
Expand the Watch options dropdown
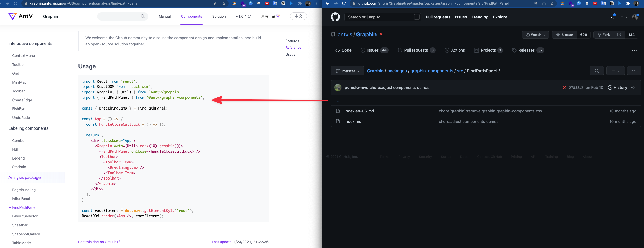click(x=536, y=35)
